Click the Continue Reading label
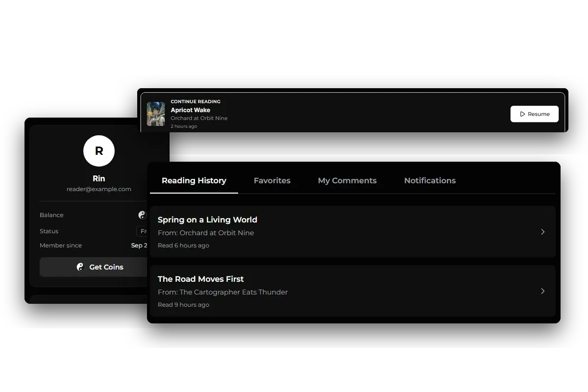The image size is (588, 392). (x=196, y=101)
